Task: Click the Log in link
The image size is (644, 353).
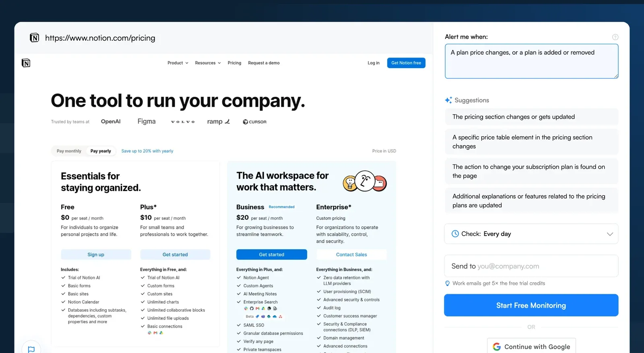Action: pyautogui.click(x=374, y=63)
